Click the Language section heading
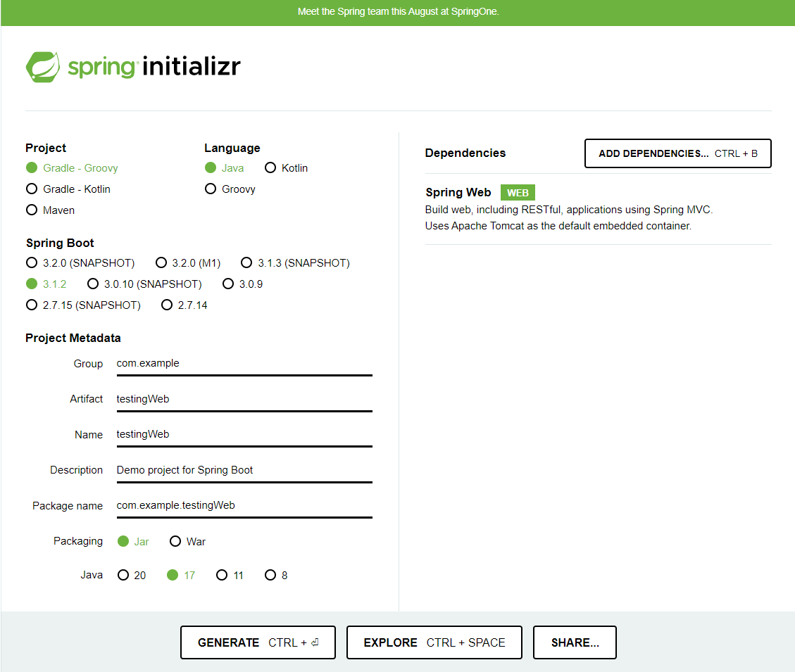Screen dimensions: 795x672 click(x=232, y=148)
